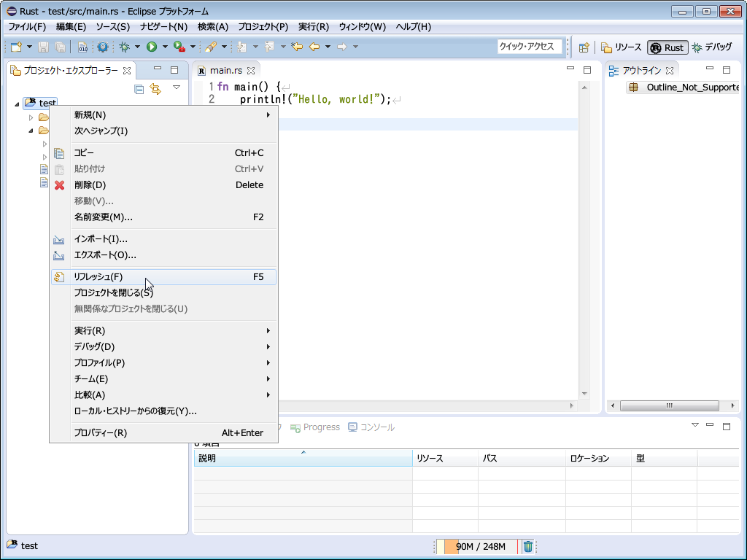Close the Project Explorer view tab
Image resolution: width=747 pixels, height=560 pixels.
point(127,71)
